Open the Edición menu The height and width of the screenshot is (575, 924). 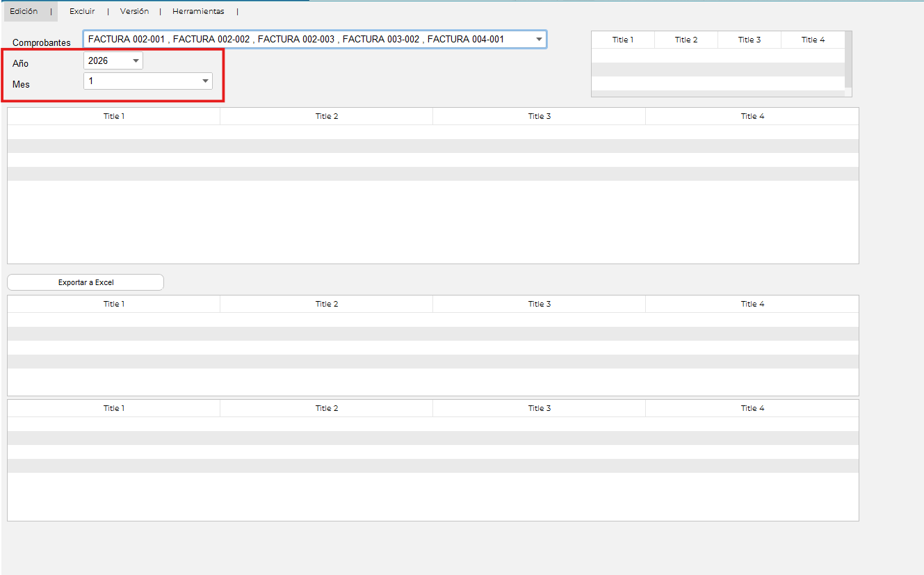[24, 11]
